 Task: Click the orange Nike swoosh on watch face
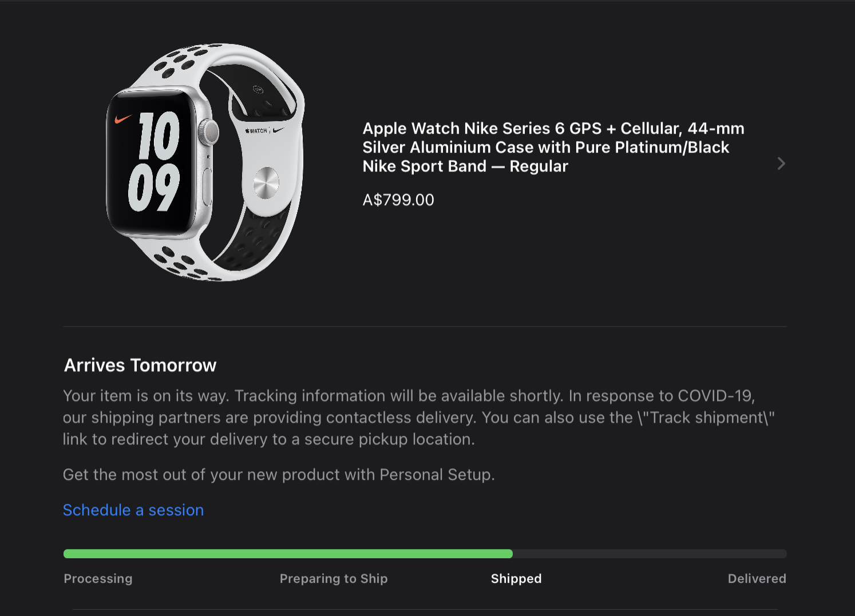122,119
